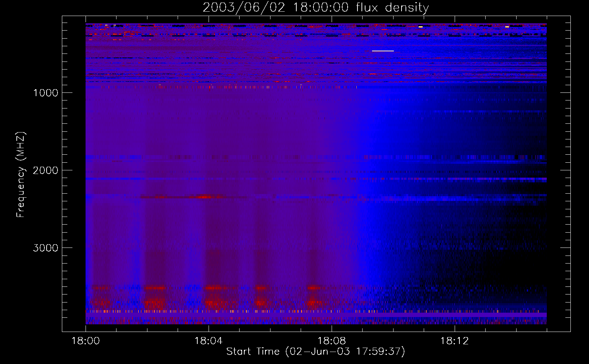
Task: Select the 3000 frequency tick label
Action: [46, 248]
